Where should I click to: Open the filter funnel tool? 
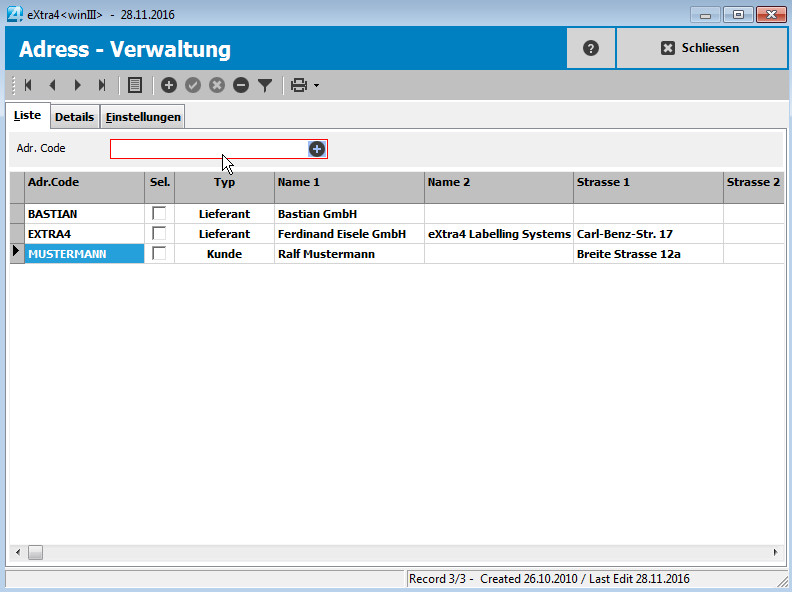pos(265,86)
